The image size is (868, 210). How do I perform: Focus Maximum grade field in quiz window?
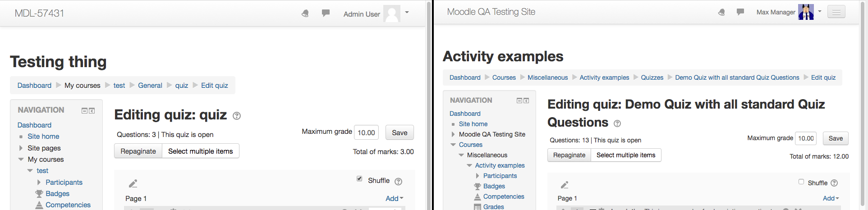(x=366, y=132)
